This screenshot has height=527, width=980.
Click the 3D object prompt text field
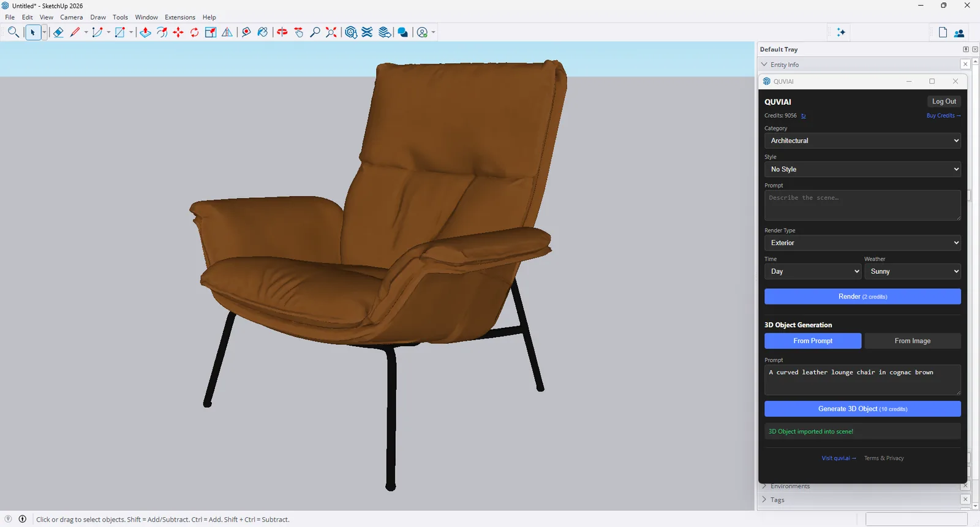862,380
